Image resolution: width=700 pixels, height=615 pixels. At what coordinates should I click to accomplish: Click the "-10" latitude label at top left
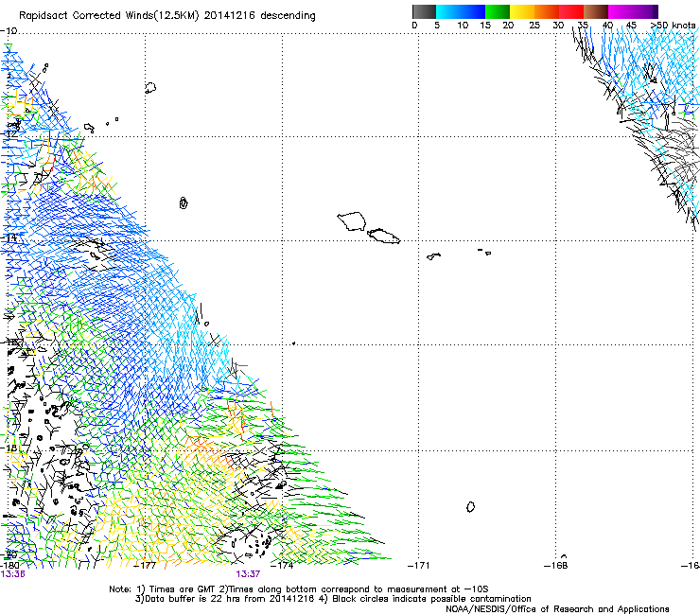(x=9, y=31)
